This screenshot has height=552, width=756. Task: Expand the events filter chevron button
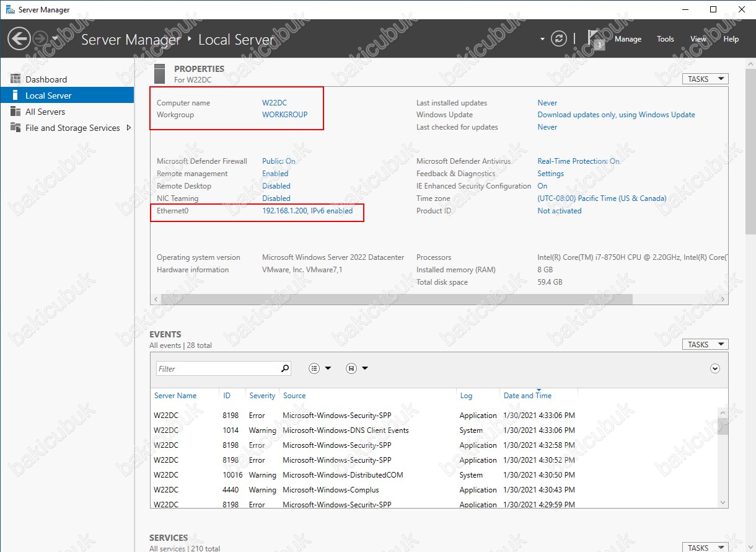point(715,368)
